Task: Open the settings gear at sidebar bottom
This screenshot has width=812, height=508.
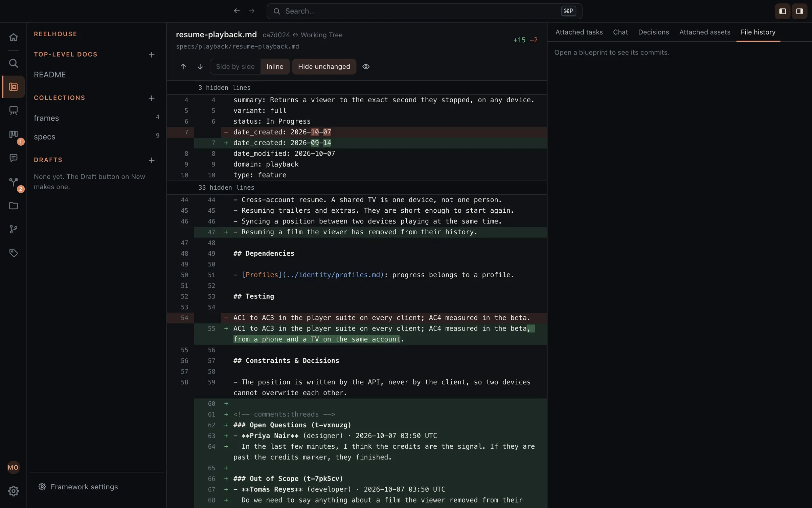Action: 14,491
